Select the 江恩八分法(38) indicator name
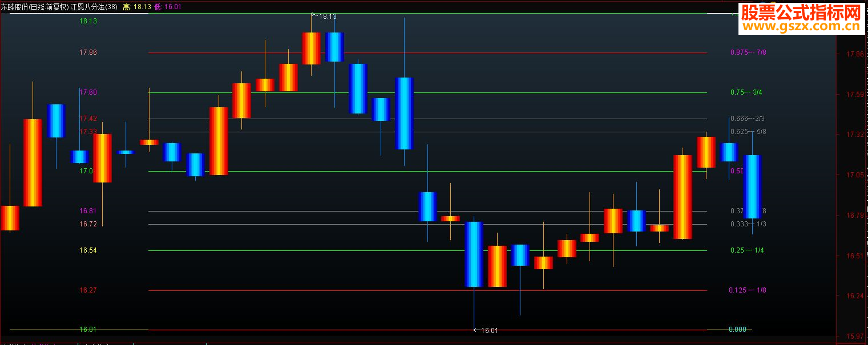 coord(94,7)
